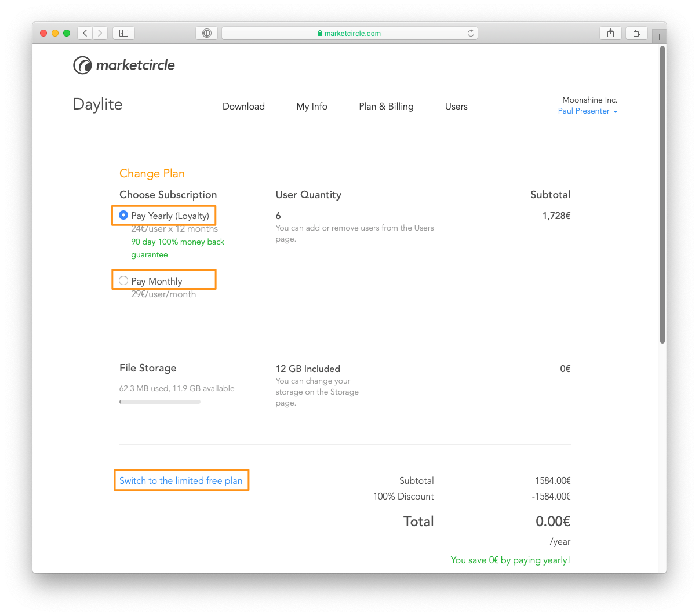The width and height of the screenshot is (699, 616).
Task: Open the 1Password extension icon
Action: tap(207, 33)
